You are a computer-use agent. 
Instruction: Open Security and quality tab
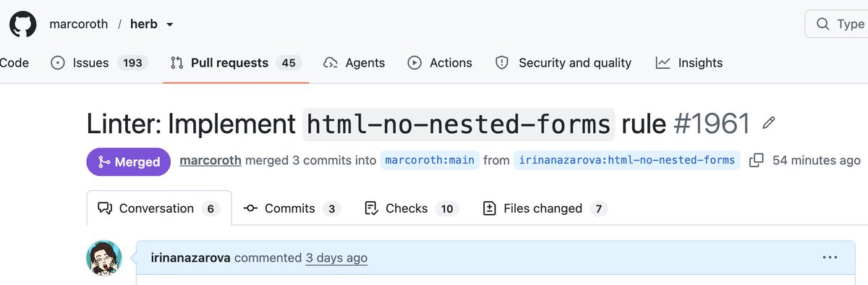pyautogui.click(x=563, y=63)
